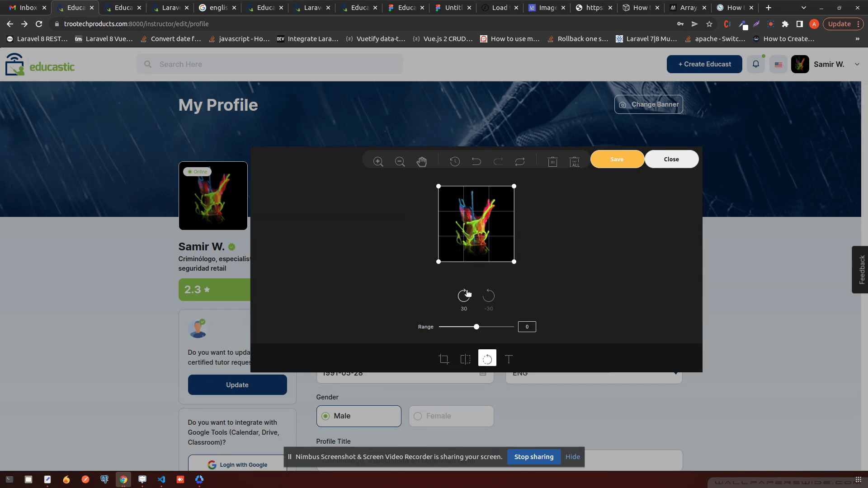Click the address bar URL
The width and height of the screenshot is (868, 488).
(x=136, y=24)
